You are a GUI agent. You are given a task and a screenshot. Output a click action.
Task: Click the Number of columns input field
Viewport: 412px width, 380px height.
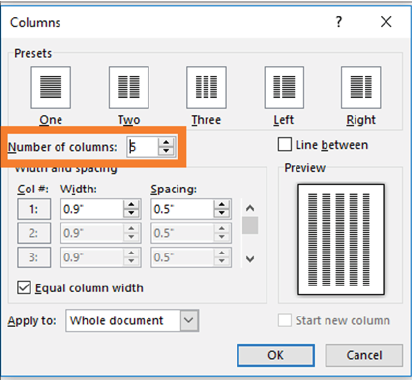142,147
